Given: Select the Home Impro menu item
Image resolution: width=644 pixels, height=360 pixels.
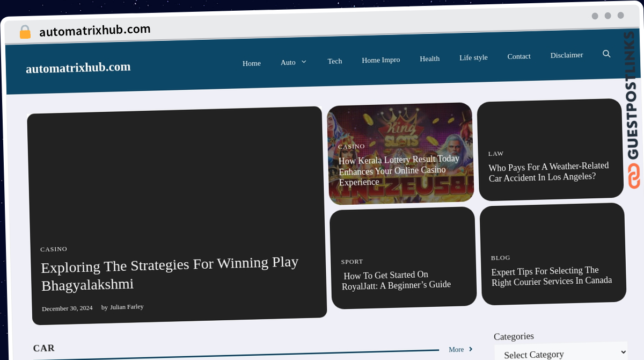Looking at the screenshot, I should pyautogui.click(x=381, y=60).
